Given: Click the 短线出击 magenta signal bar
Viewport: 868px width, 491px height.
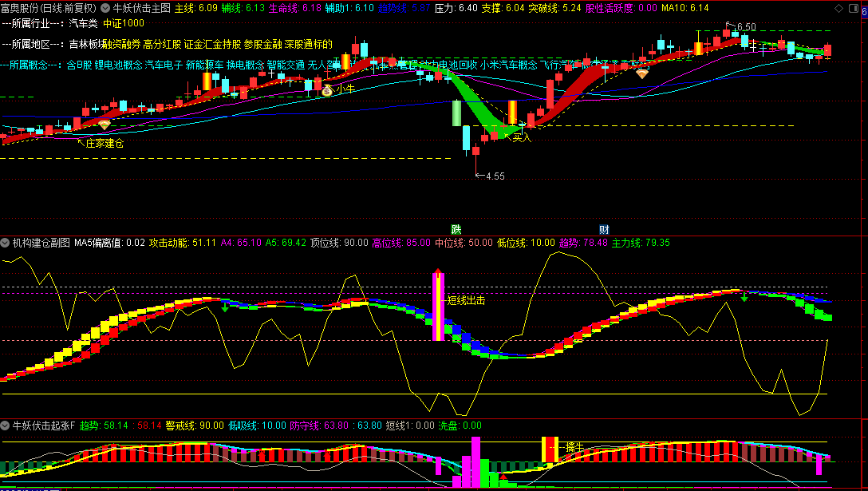Looking at the screenshot, I should click(x=438, y=307).
